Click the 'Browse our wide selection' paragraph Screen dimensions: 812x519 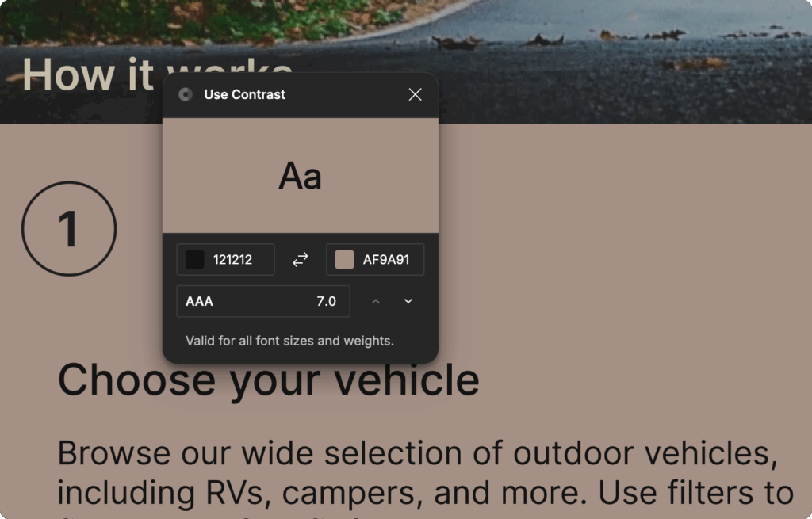click(425, 479)
